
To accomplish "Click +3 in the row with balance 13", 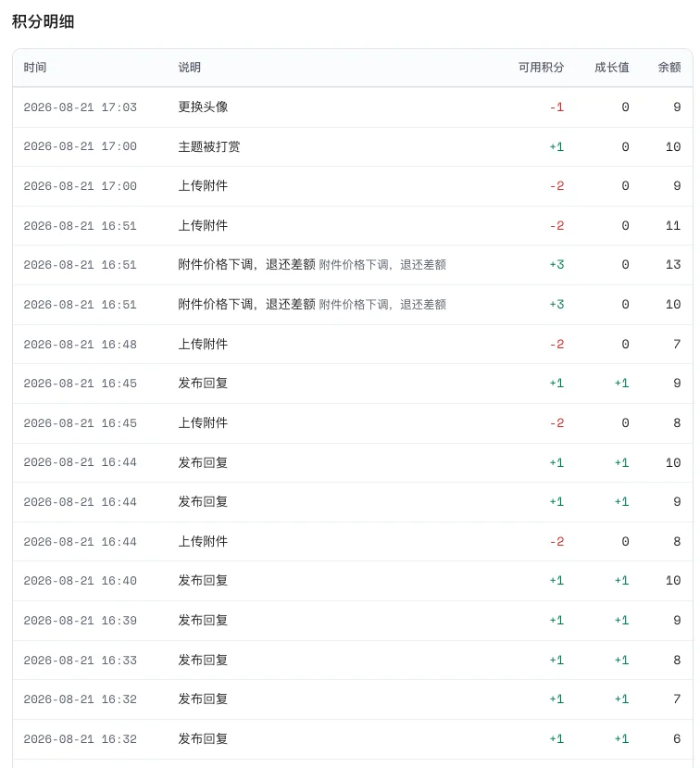I will coord(556,265).
